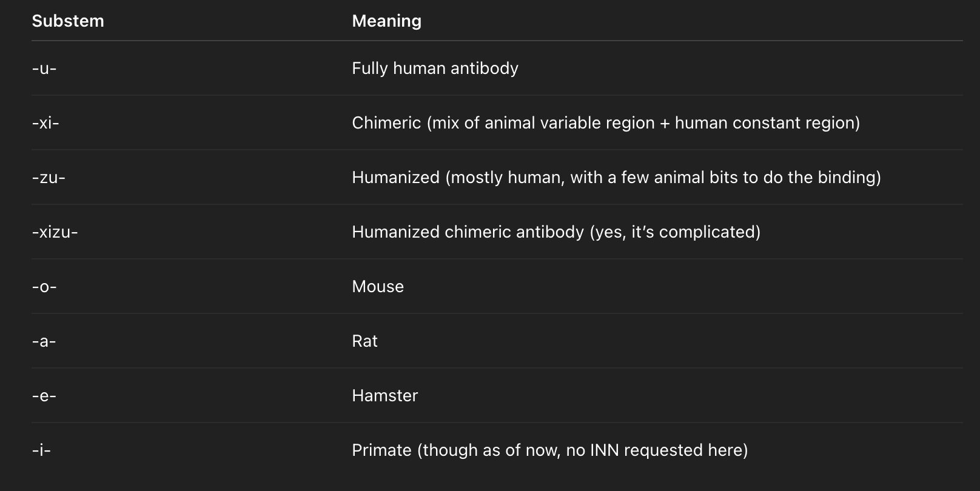Click the Chimeric meaning description
Image resolution: width=980 pixels, height=491 pixels.
pyautogui.click(x=606, y=123)
